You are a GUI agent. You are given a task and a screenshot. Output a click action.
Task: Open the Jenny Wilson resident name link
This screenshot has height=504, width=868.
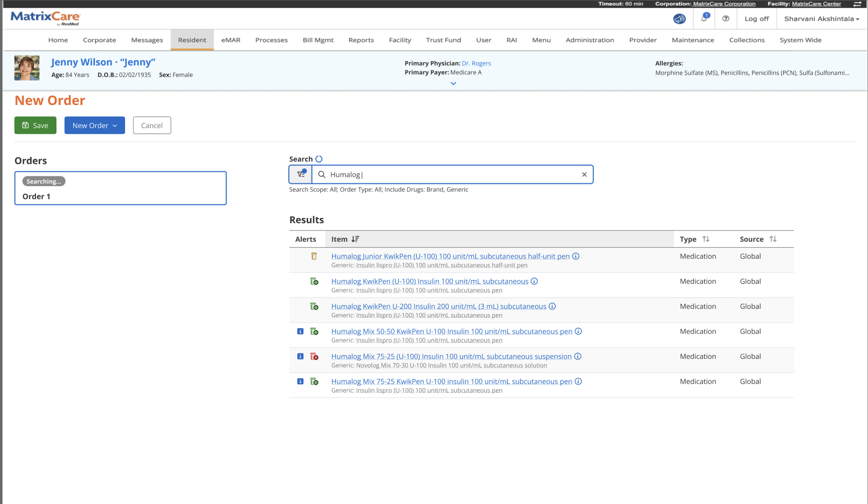click(x=103, y=62)
